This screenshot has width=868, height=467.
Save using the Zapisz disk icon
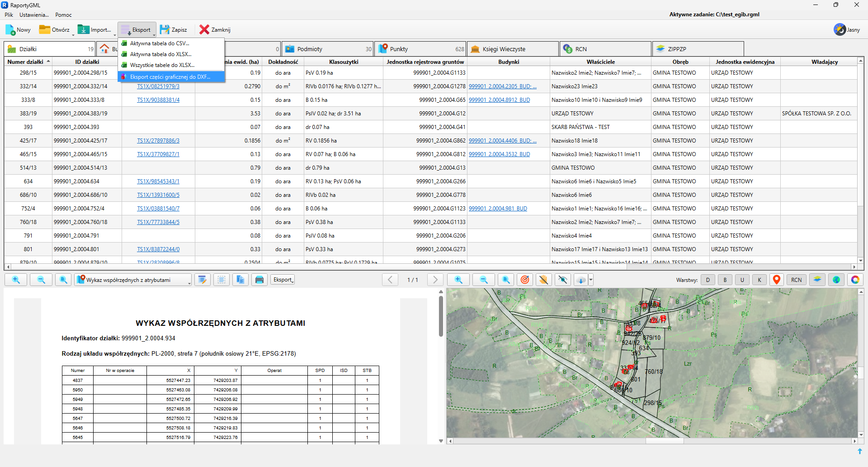pyautogui.click(x=165, y=30)
